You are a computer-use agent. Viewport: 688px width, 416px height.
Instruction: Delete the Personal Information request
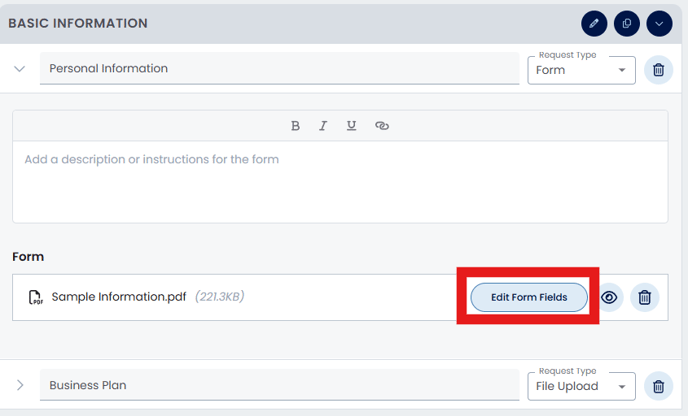(658, 70)
